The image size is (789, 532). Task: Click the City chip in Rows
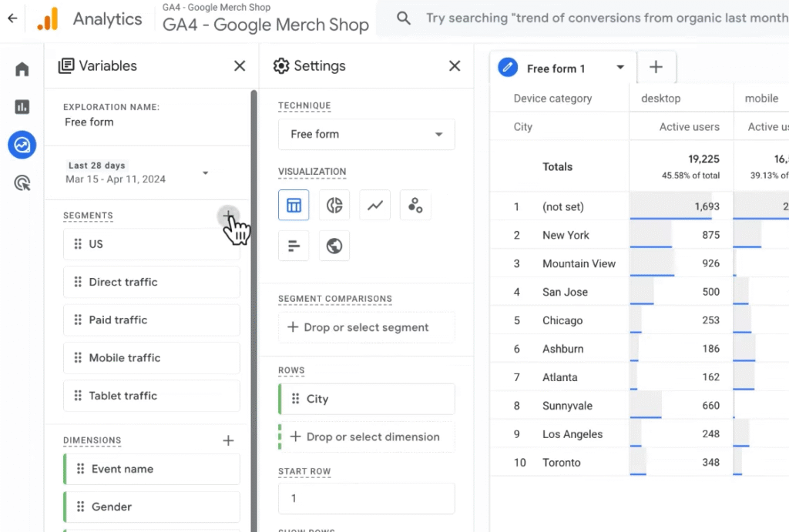pos(366,399)
